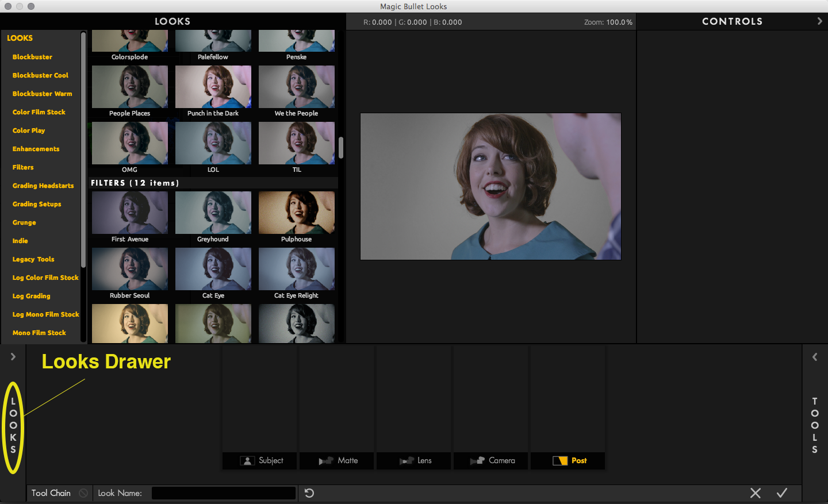828x504 pixels.
Task: Accept the look with the checkmark icon
Action: coord(782,493)
